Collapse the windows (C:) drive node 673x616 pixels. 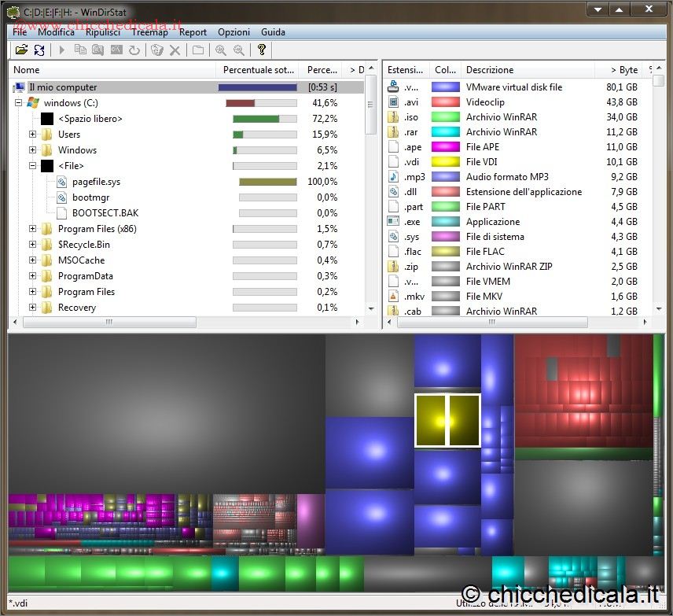[x=18, y=103]
